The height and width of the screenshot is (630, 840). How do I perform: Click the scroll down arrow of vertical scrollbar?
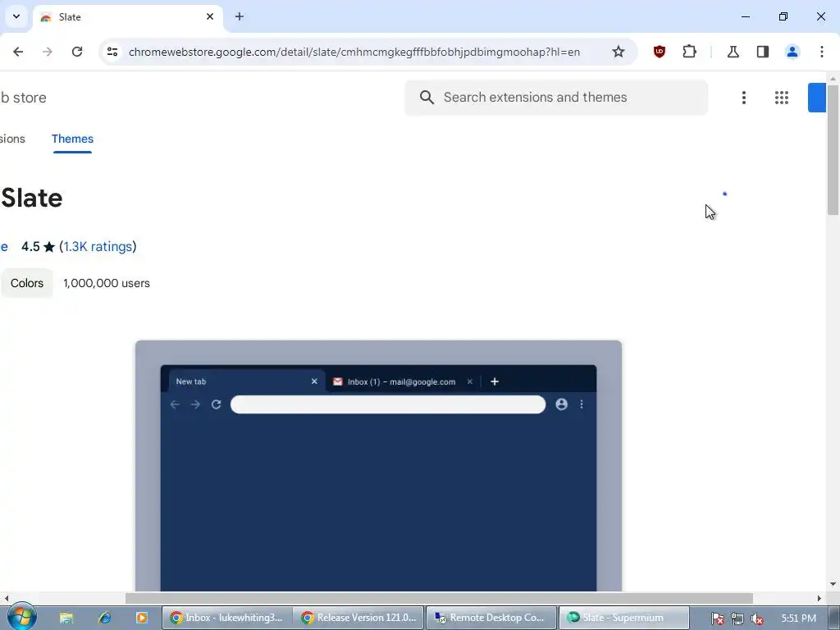click(833, 584)
